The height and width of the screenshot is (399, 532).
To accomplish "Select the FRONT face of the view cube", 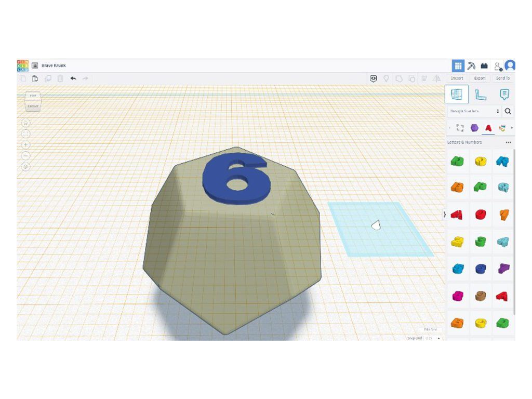I will tap(33, 106).
